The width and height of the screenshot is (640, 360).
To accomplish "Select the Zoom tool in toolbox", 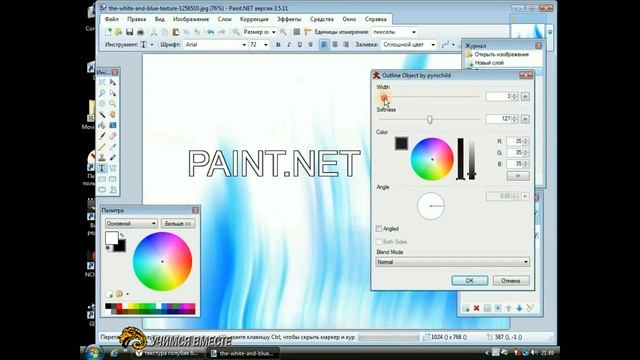I will click(x=113, y=104).
